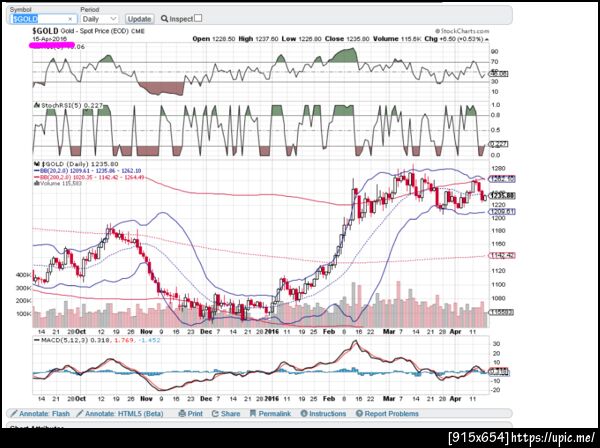Screen dimensions: 600x448
Task: Click the Report Problems link
Action: tap(387, 414)
